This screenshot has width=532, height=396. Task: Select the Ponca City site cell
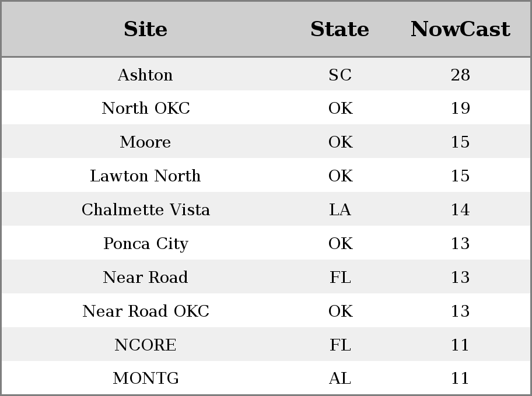coord(146,243)
